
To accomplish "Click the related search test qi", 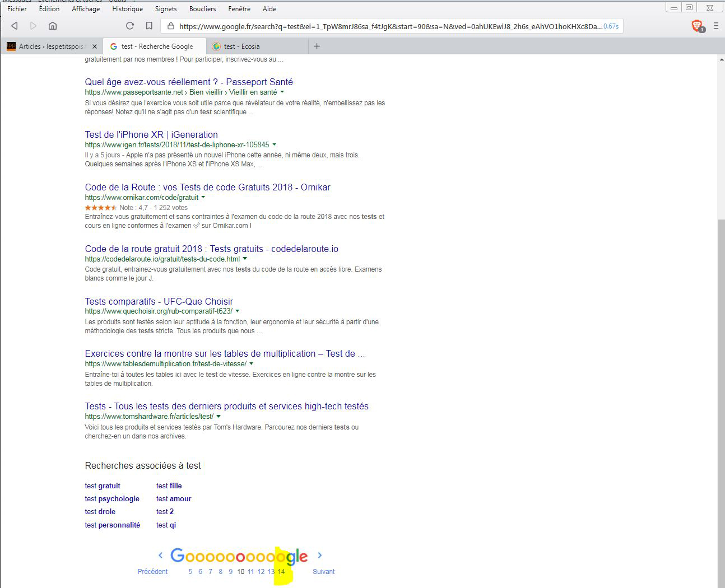I will pyautogui.click(x=166, y=525).
